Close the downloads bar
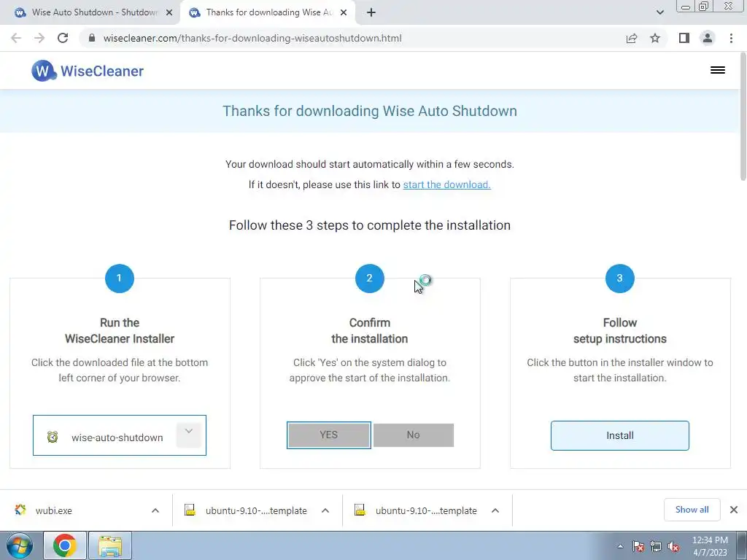 pos(734,510)
